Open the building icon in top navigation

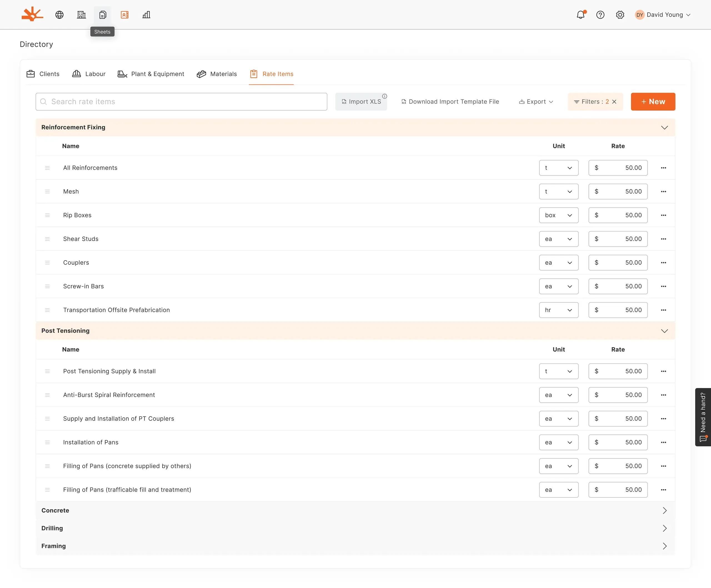81,15
